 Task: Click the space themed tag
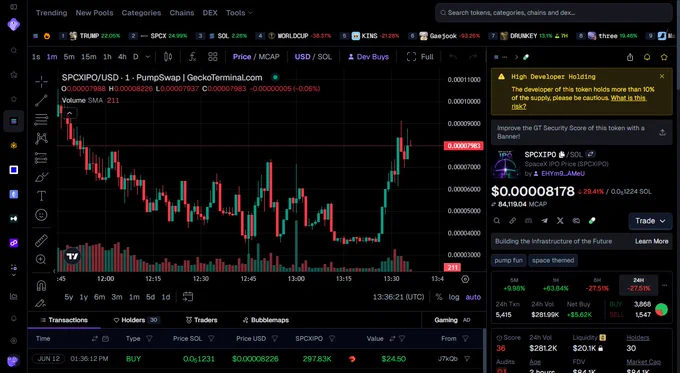553,260
